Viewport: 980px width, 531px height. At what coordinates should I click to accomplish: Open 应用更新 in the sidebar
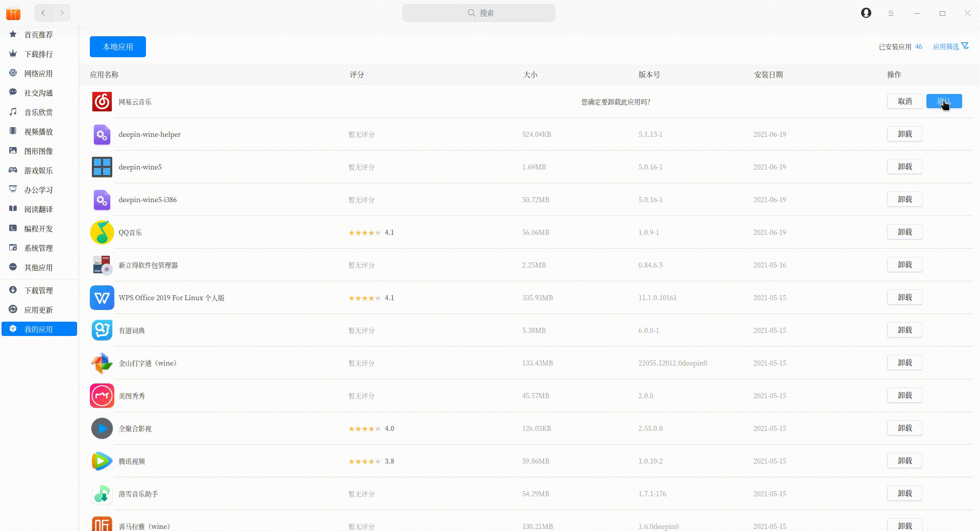(39, 310)
